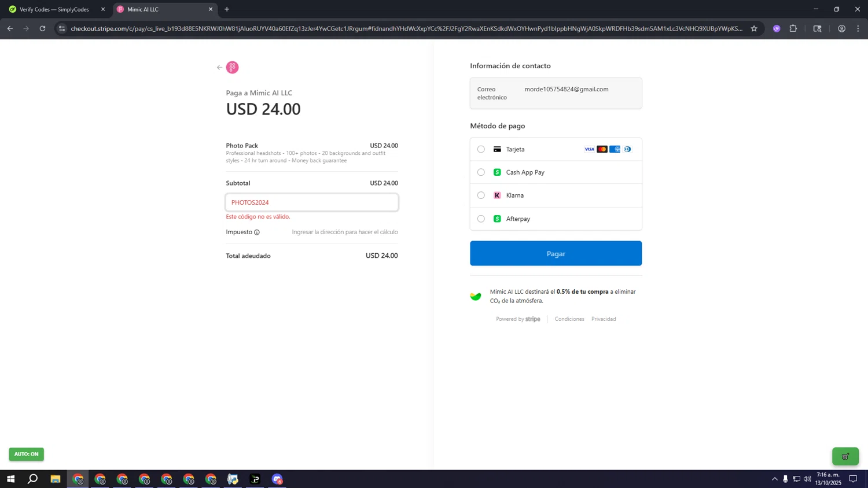This screenshot has width=868, height=488.
Task: Open the Chrome profile icon
Action: (x=842, y=28)
